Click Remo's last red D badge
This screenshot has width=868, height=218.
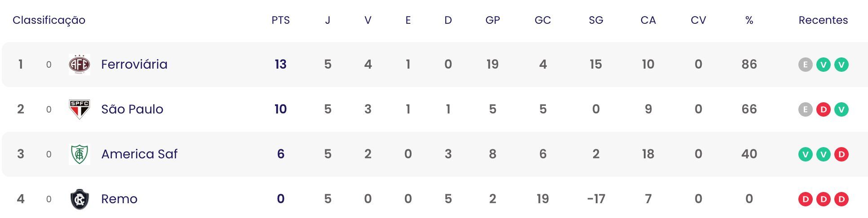841,199
